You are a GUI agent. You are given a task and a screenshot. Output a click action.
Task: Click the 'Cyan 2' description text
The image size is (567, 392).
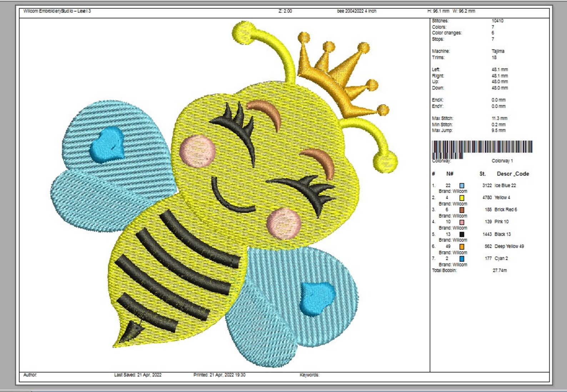pyautogui.click(x=501, y=259)
